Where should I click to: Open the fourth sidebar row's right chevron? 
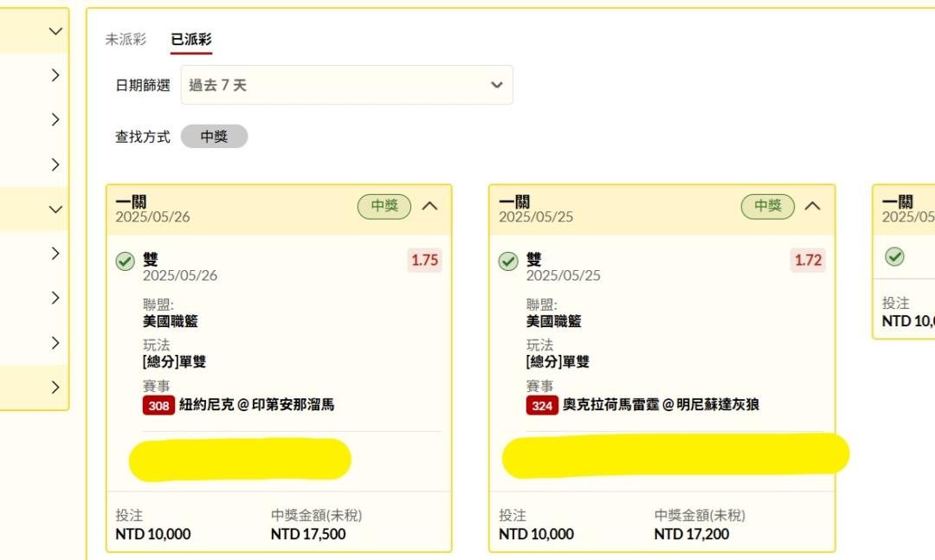[x=55, y=164]
